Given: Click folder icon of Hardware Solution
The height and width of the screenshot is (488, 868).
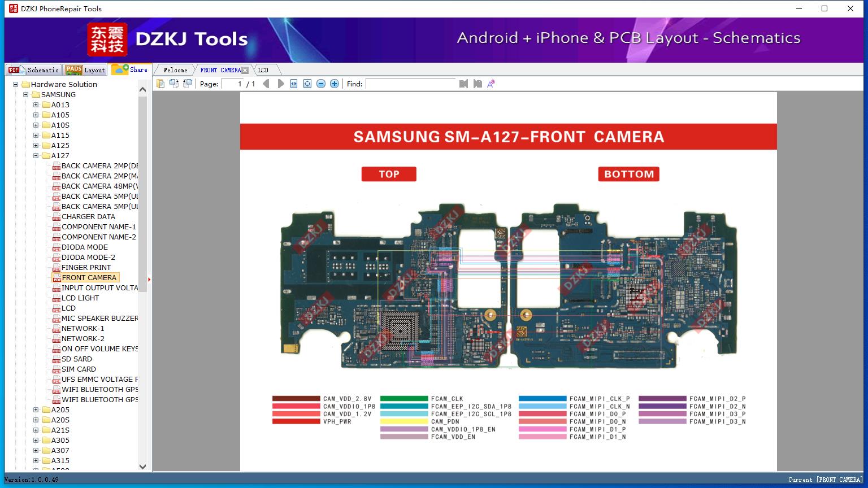Looking at the screenshot, I should pos(26,85).
